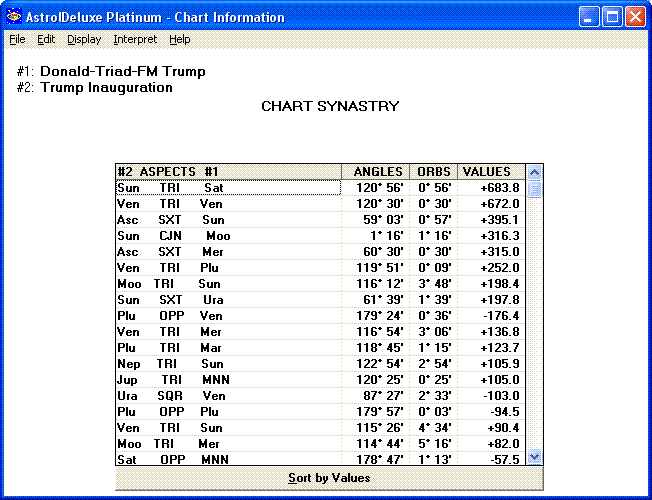Select the Ura SQR Ven row
Viewport: 652px width, 500px height.
click(x=320, y=396)
